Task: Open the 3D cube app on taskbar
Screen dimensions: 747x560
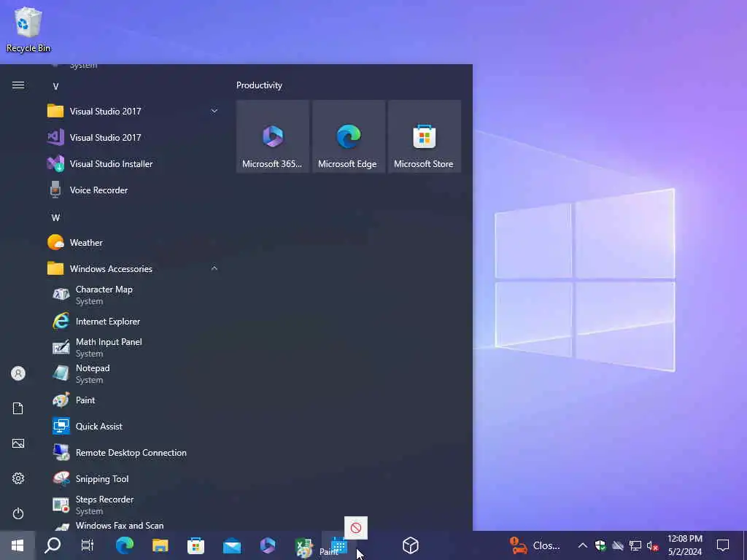Action: tap(411, 545)
